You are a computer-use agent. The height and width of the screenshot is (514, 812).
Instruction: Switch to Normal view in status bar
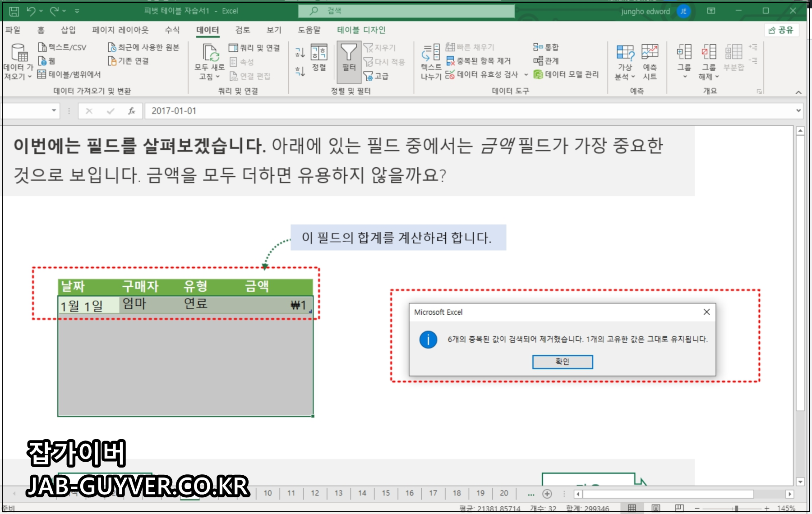[632, 508]
